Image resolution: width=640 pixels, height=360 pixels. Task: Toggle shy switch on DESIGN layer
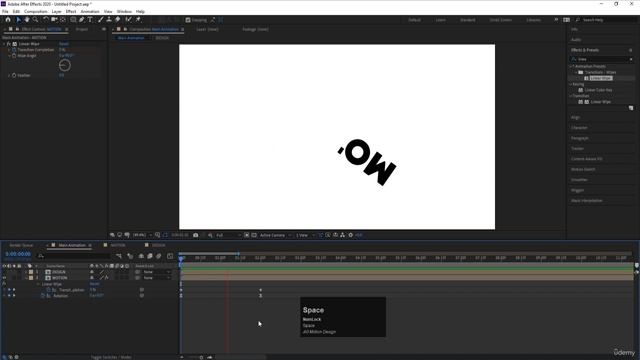[92, 272]
